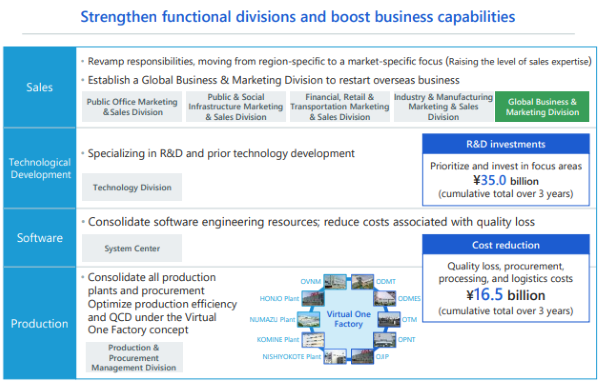Screen dimensions: 600x384
Task: Click the Financial, Retail & Transportation Marketing box
Action: point(340,107)
